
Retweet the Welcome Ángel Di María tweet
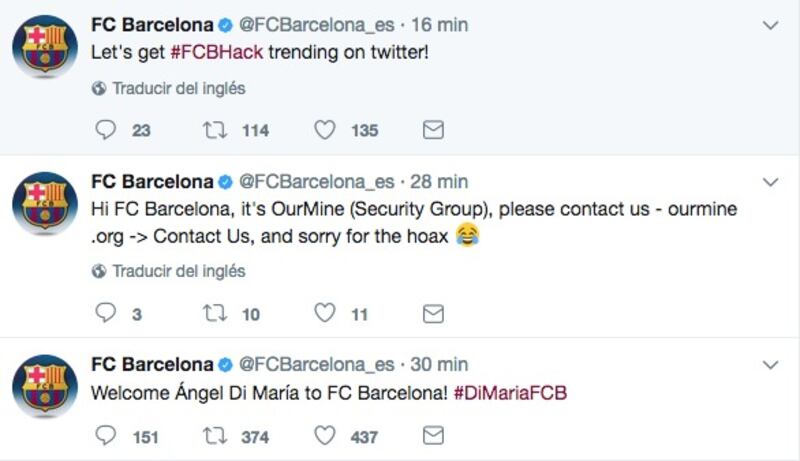point(215,436)
